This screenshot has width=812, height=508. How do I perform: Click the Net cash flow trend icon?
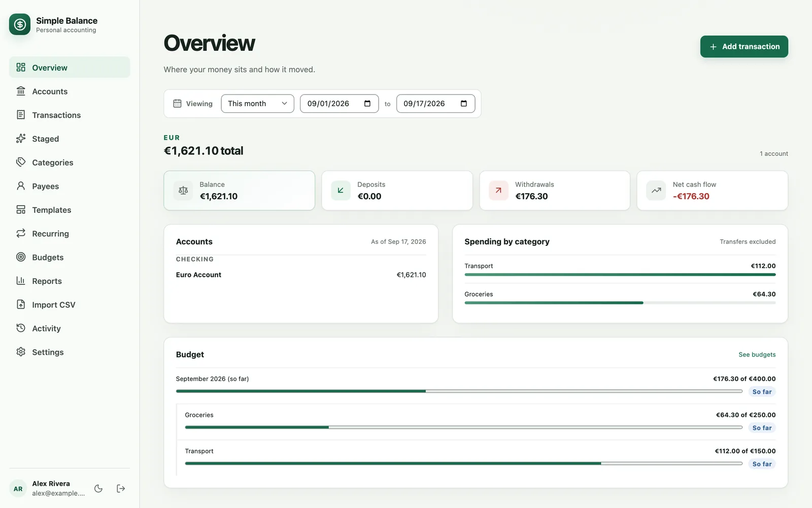pos(656,190)
